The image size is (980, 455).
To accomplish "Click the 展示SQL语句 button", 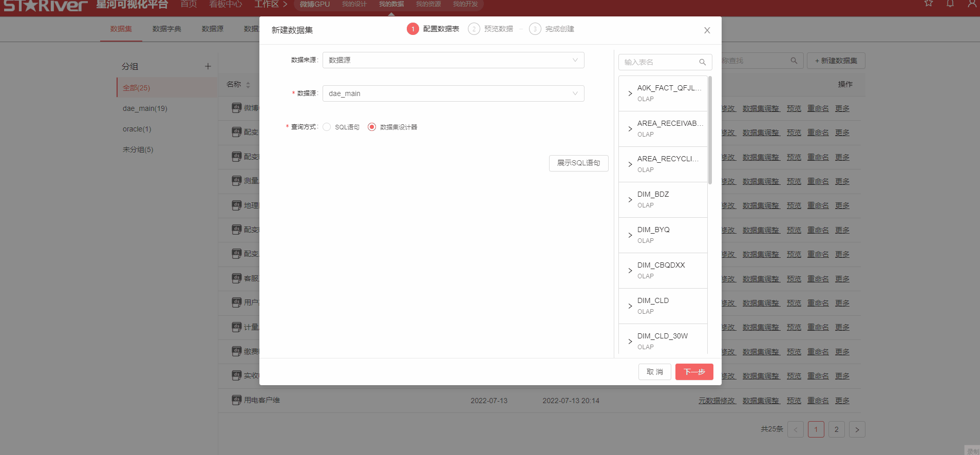I will (578, 163).
